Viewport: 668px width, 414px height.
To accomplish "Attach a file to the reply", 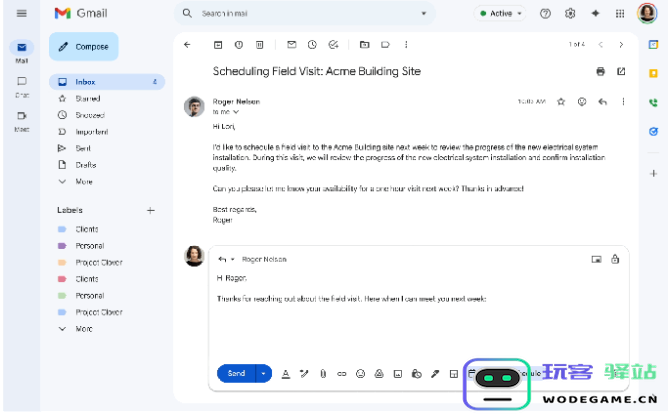I will coord(323,374).
